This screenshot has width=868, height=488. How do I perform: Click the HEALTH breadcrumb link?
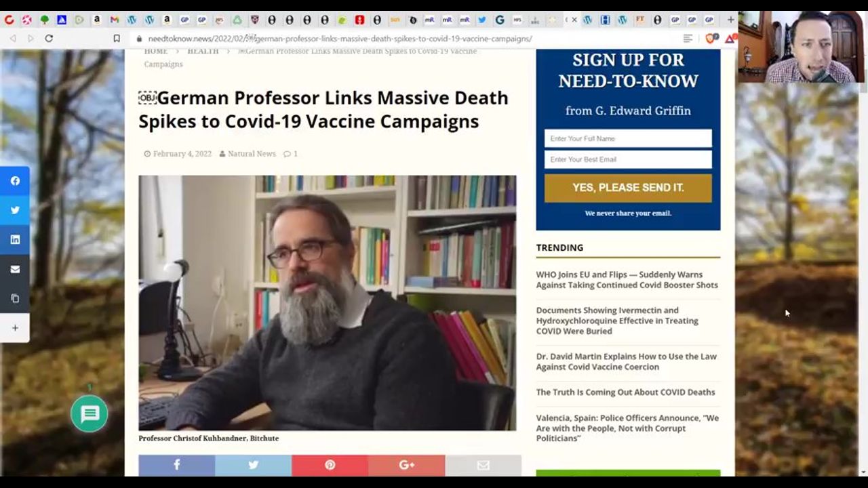tap(203, 52)
